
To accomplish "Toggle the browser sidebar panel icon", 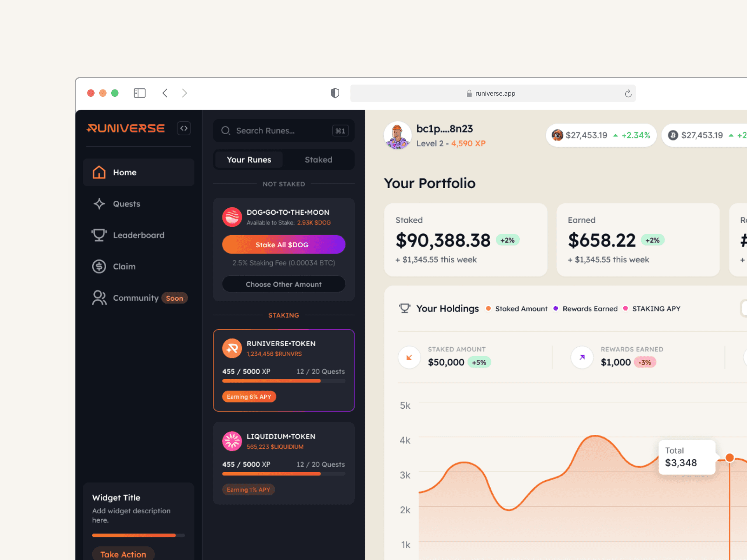I will pos(139,93).
